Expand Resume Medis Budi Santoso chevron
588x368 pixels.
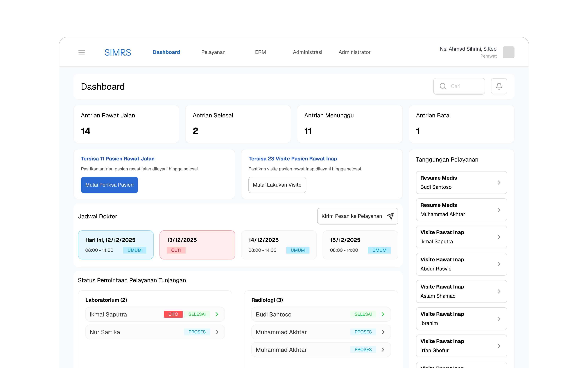point(499,182)
